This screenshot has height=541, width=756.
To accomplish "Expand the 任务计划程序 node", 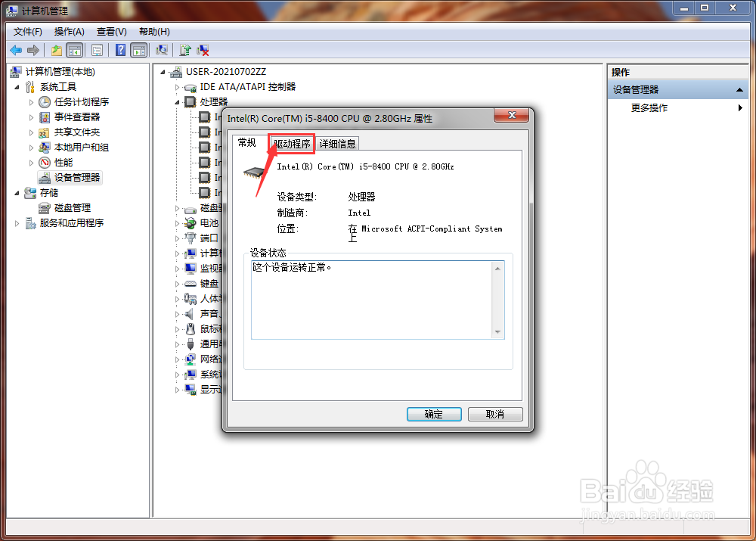I will click(x=31, y=102).
